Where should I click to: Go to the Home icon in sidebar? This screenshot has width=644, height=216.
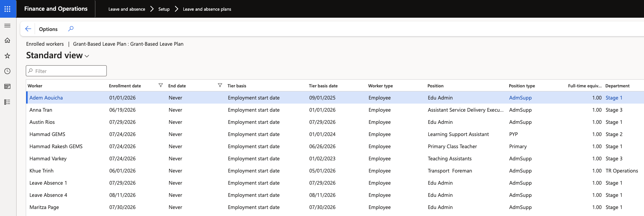(7, 41)
